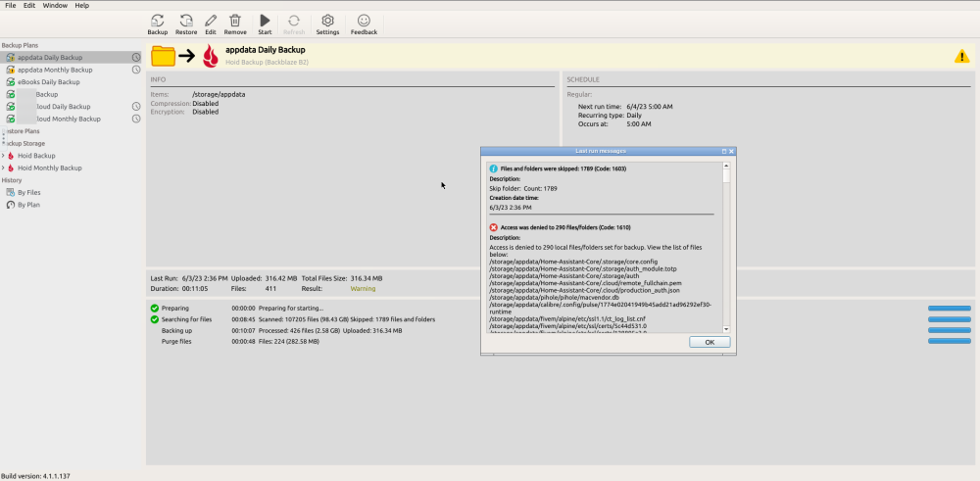The image size is (980, 481).
Task: Click green check icon beside Searching for files
Action: pos(155,319)
